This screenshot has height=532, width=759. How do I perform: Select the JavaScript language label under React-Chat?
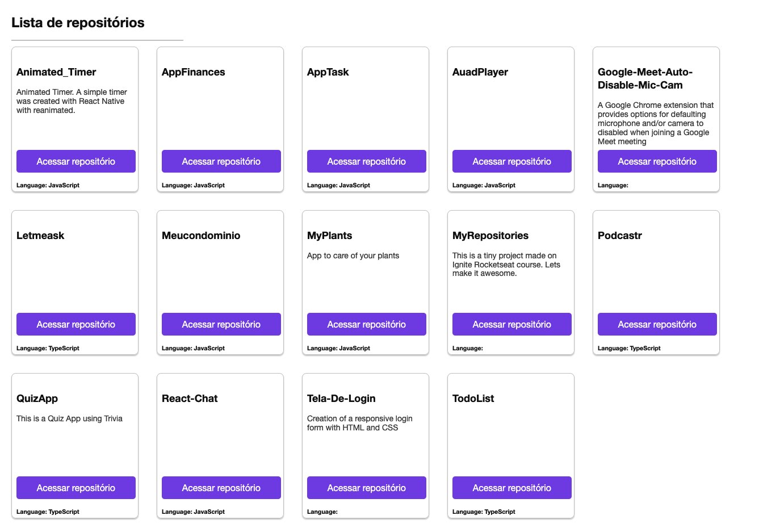[x=193, y=512]
